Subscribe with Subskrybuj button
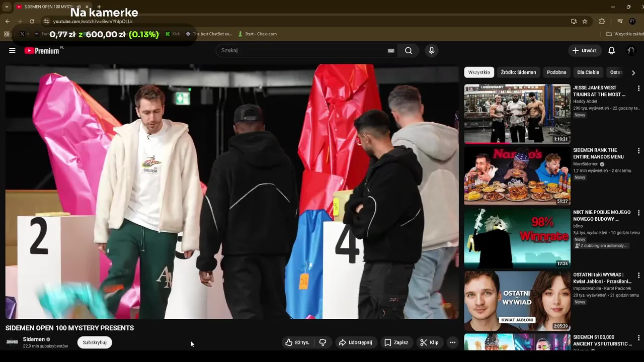Image resolution: width=644 pixels, height=362 pixels. coord(95,342)
